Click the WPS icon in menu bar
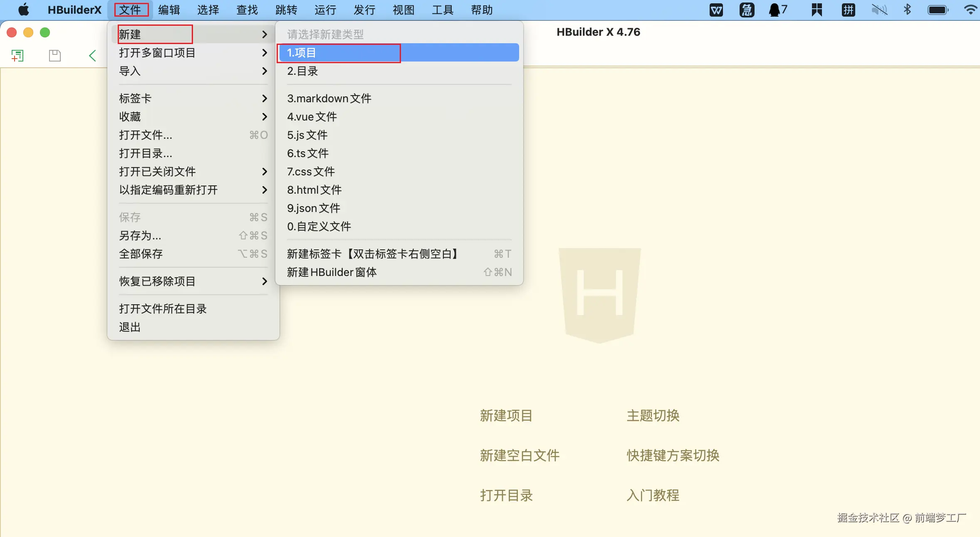Screen dimensions: 980x537 716,10
